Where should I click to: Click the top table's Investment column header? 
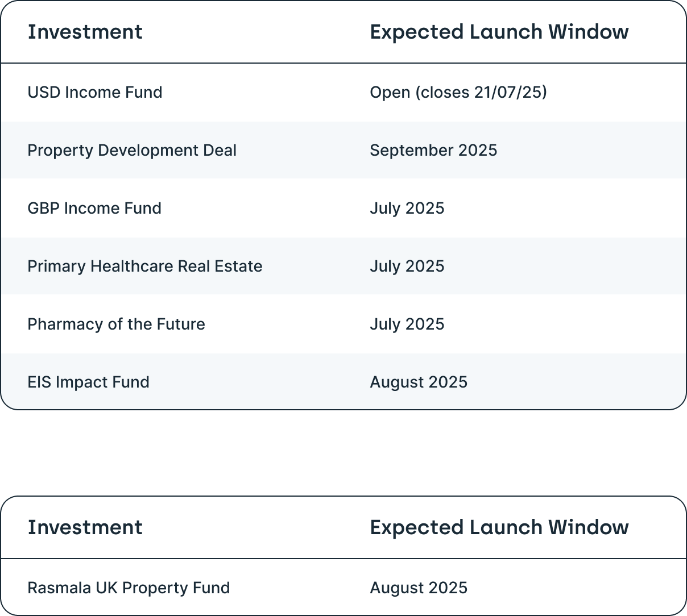coord(85,32)
